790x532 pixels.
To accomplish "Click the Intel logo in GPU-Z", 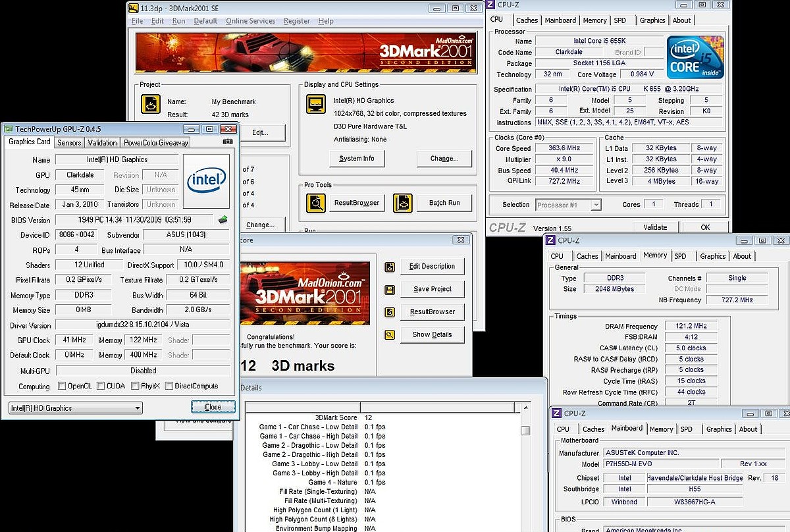I will pyautogui.click(x=206, y=180).
